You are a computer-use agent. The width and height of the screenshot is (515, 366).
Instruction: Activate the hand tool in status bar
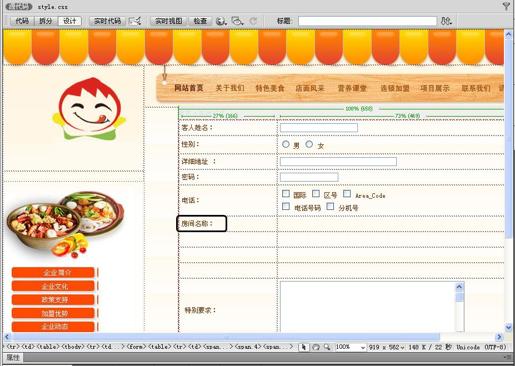(x=316, y=347)
